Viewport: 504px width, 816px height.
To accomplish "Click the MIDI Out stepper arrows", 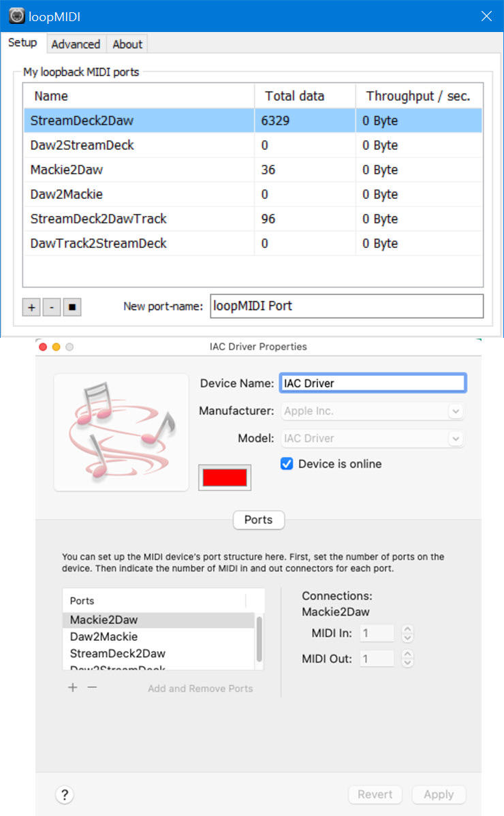I will click(x=407, y=659).
